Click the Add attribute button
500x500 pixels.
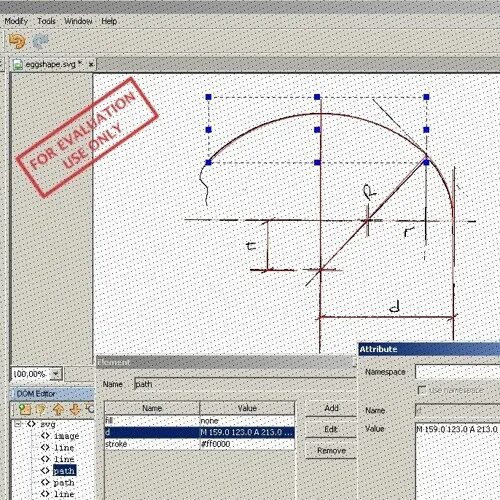point(331,408)
